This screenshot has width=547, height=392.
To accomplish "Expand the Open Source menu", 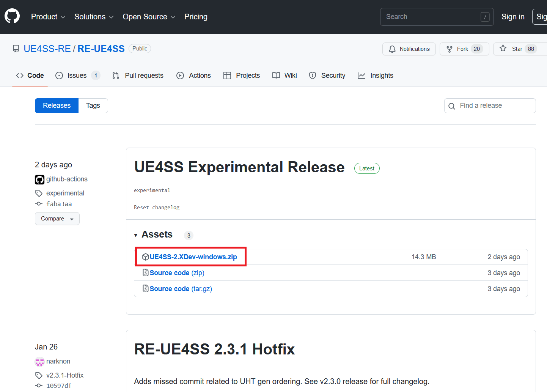I will [149, 17].
